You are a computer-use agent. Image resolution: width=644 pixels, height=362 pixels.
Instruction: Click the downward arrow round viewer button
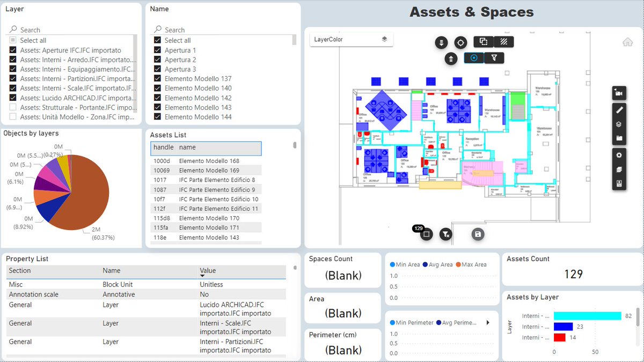(441, 42)
